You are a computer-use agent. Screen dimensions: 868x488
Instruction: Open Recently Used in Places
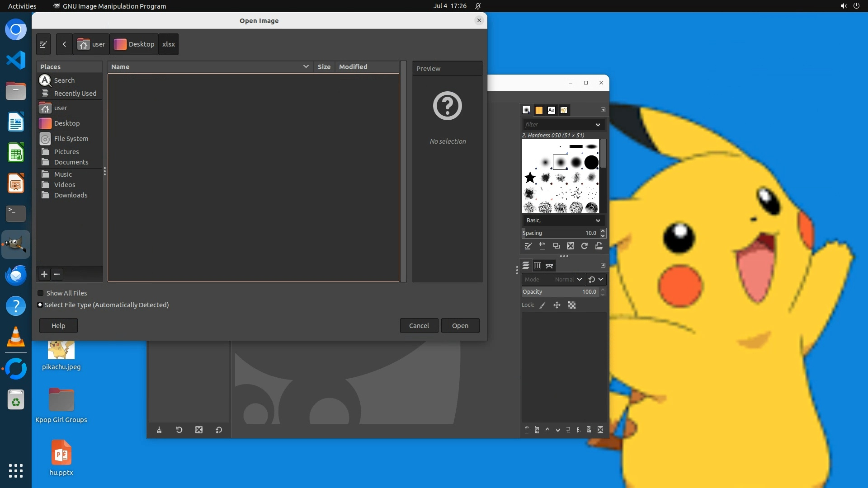(75, 93)
